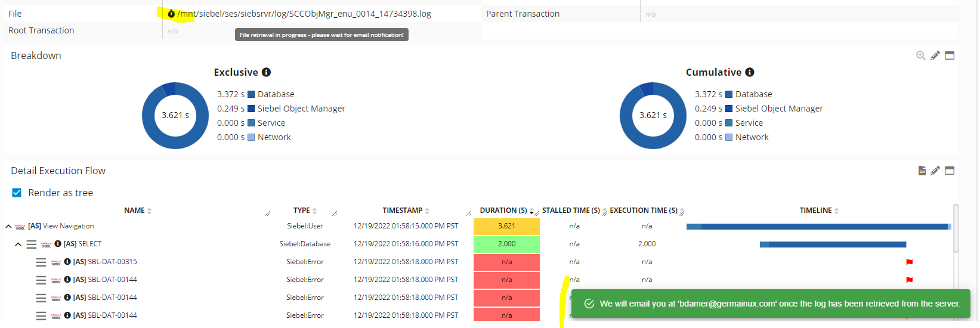Viewport: 980px width, 328px height.
Task: Open zoom icon in Breakdown panel
Action: (920, 55)
